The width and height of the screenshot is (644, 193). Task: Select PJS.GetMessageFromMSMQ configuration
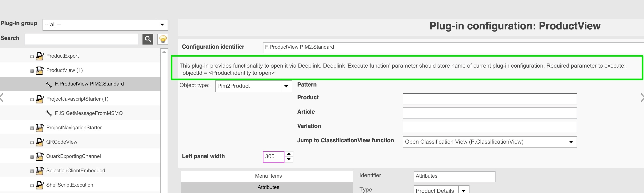point(89,113)
